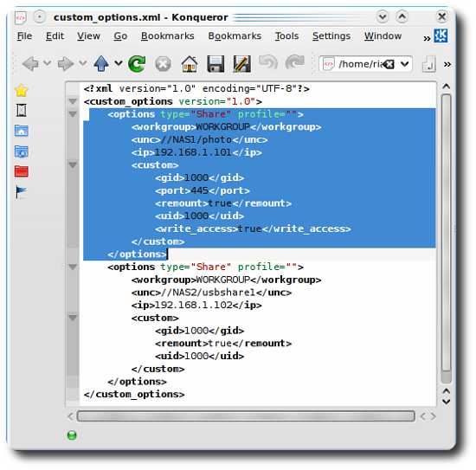The height and width of the screenshot is (470, 476).
Task: Select the blue flag sidebar icon
Action: click(x=21, y=192)
